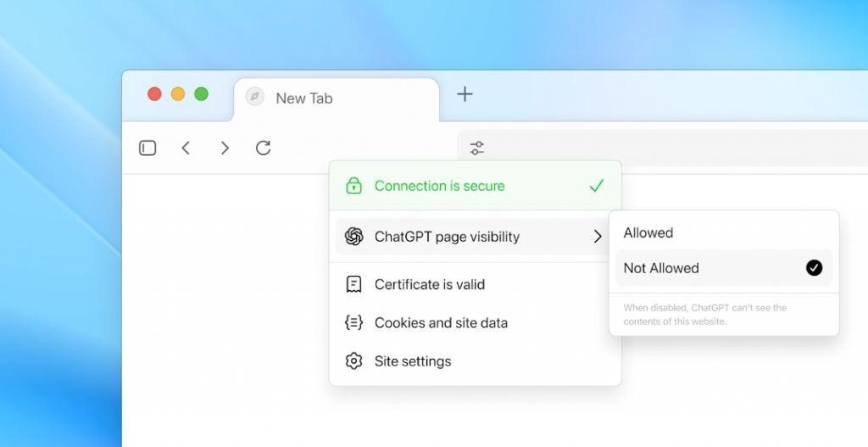868x447 pixels.
Task: Open Site settings
Action: [475, 361]
